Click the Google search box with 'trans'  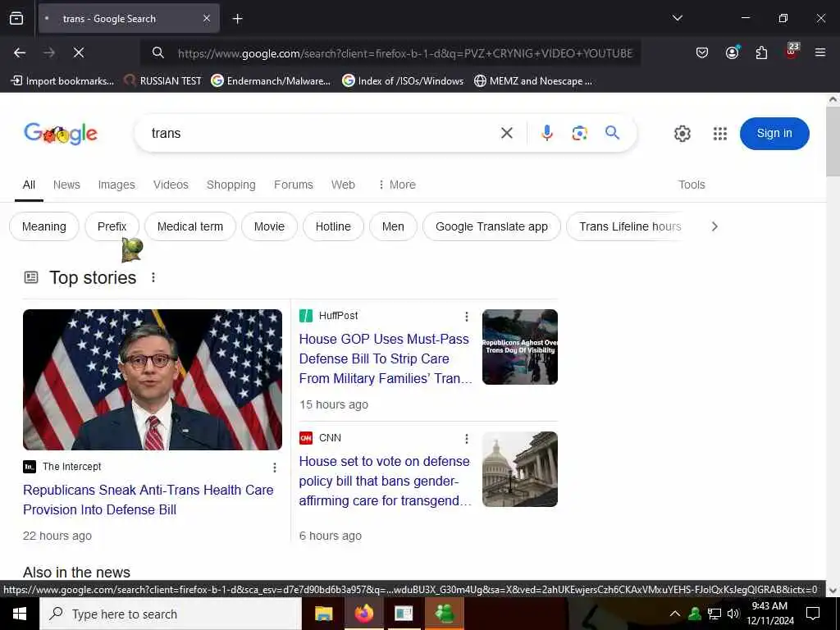click(322, 133)
